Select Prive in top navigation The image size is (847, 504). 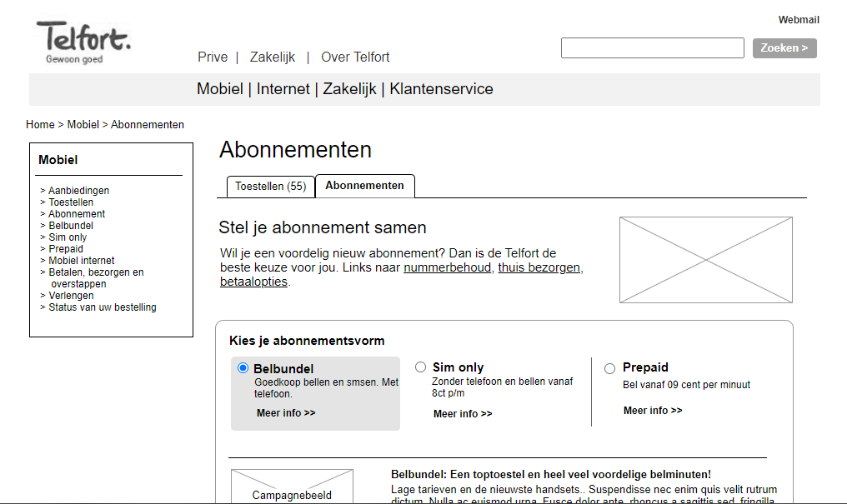(x=213, y=57)
